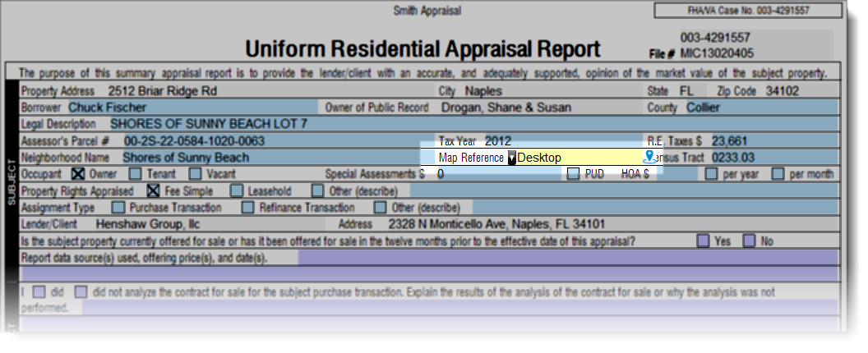Mark Yes for property offered for sale
Image resolution: width=868 pixels, height=353 pixels.
pos(703,241)
